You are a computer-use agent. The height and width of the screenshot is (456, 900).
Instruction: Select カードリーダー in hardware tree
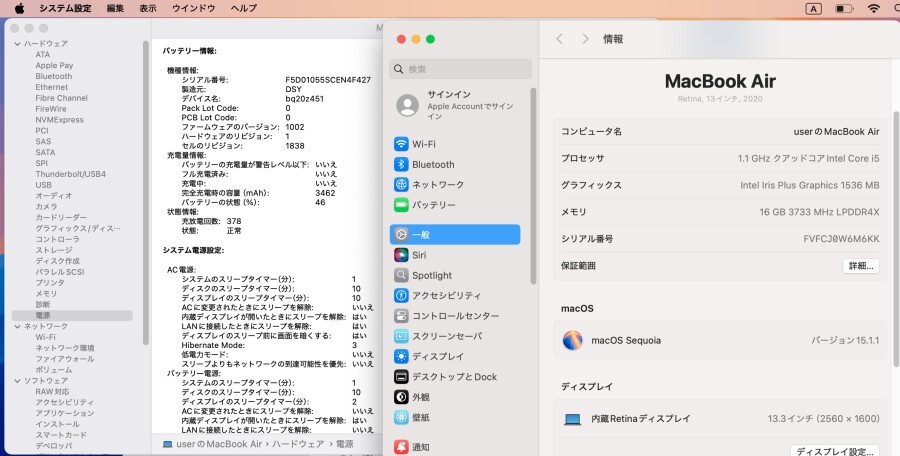coord(61,217)
